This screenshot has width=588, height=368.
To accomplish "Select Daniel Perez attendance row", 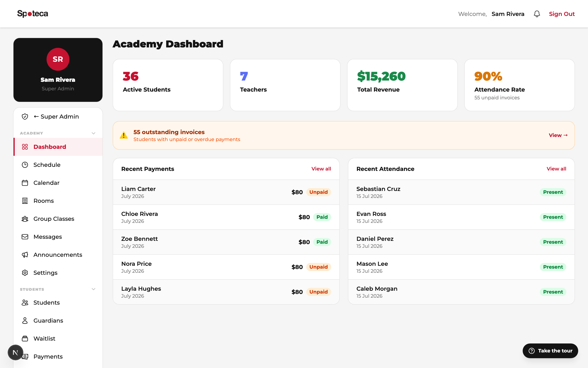I will [x=461, y=242].
